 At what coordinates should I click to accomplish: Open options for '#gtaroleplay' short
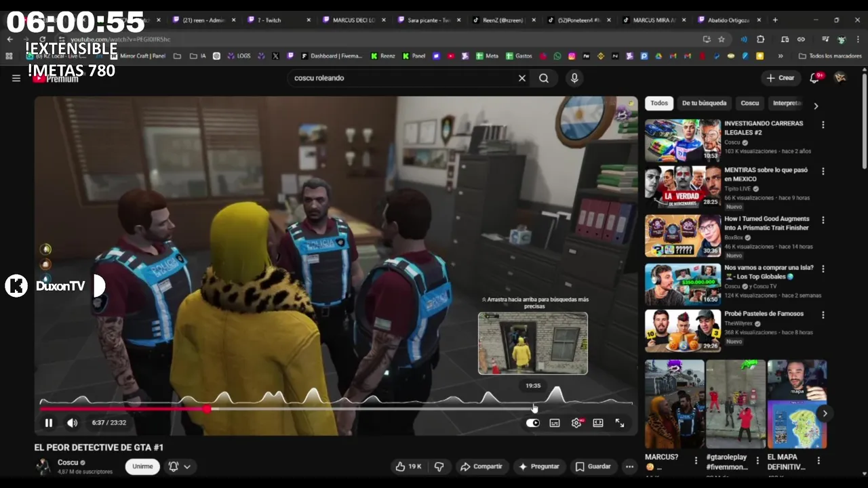757,460
